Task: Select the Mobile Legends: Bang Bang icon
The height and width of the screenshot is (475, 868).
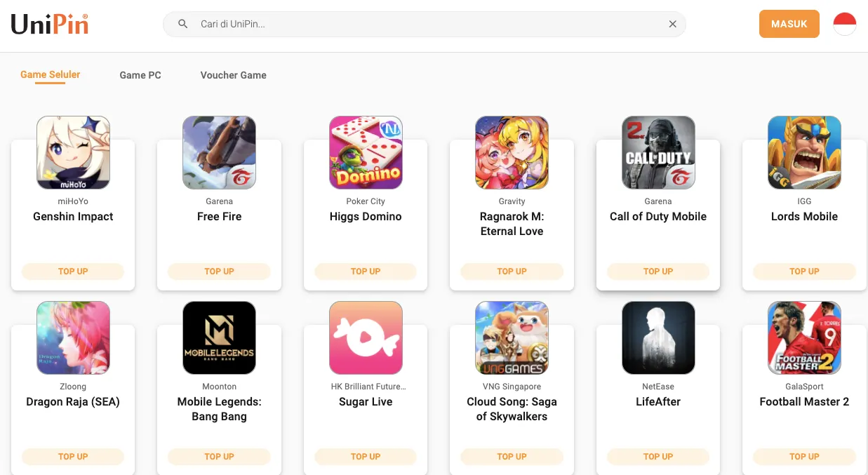Action: tap(219, 337)
